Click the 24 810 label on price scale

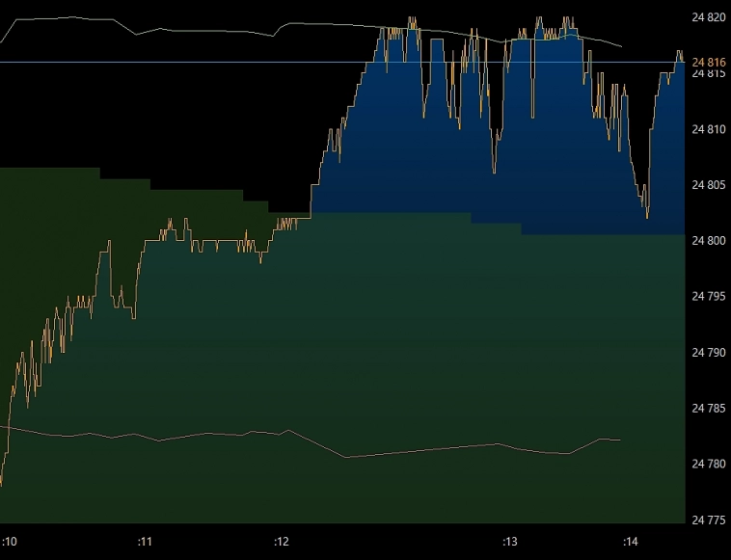pyautogui.click(x=709, y=129)
